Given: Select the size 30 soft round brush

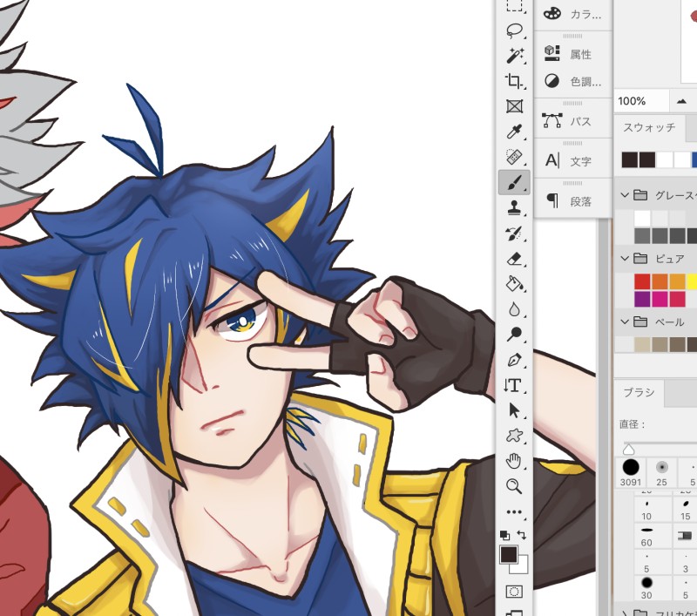Looking at the screenshot, I should (646, 587).
